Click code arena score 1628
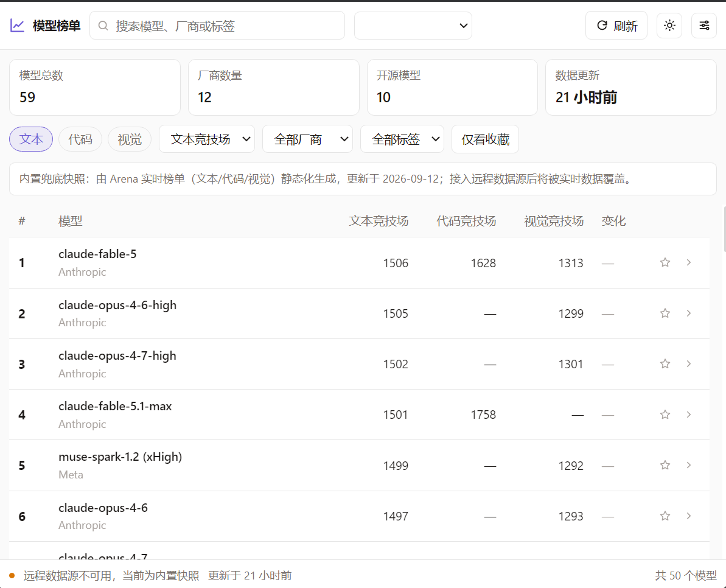Image resolution: width=726 pixels, height=588 pixels. coord(483,263)
